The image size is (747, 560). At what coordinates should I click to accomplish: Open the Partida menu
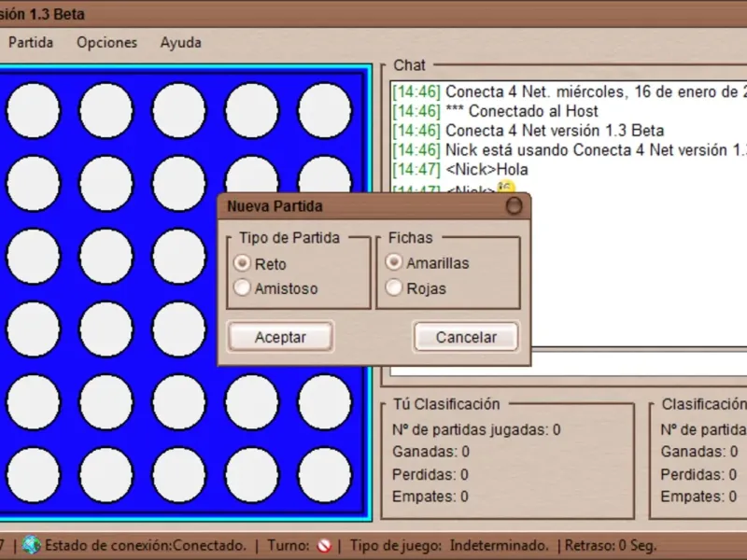[x=31, y=42]
